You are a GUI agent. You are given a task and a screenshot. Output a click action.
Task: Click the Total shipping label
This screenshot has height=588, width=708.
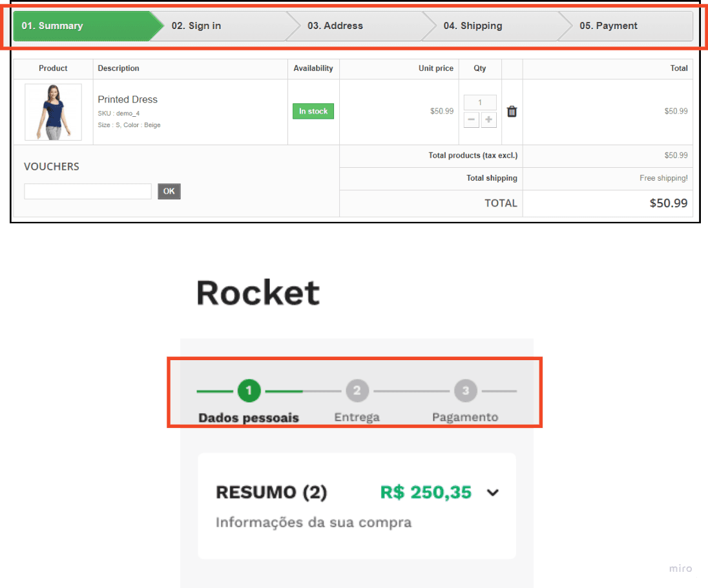492,178
